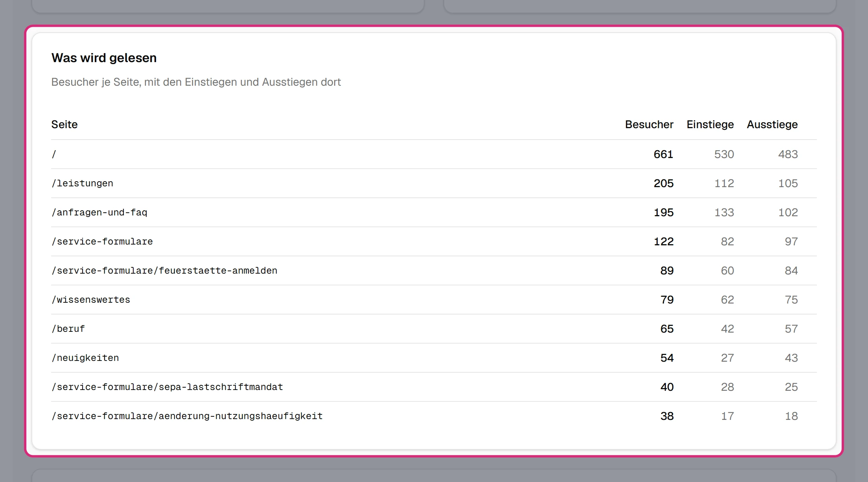
Task: Click the entries value 530
Action: (x=724, y=154)
